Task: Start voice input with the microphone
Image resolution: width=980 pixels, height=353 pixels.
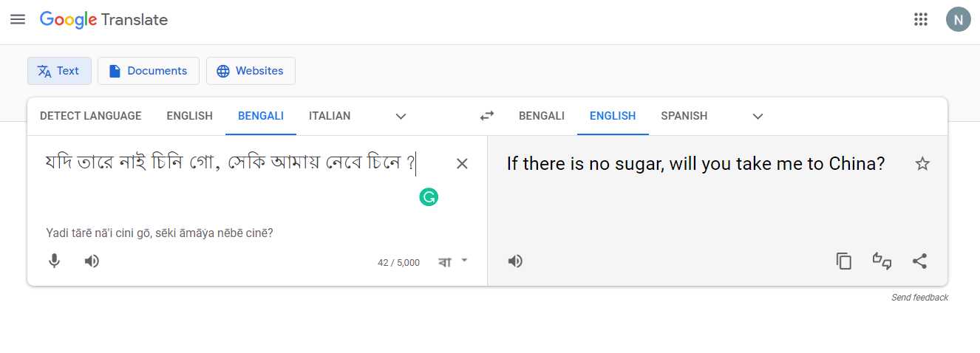Action: [54, 261]
